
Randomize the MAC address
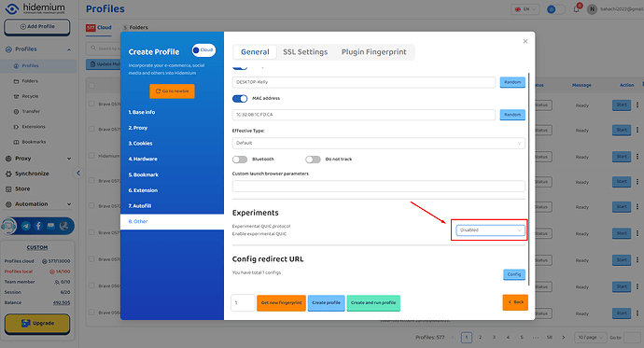click(512, 115)
